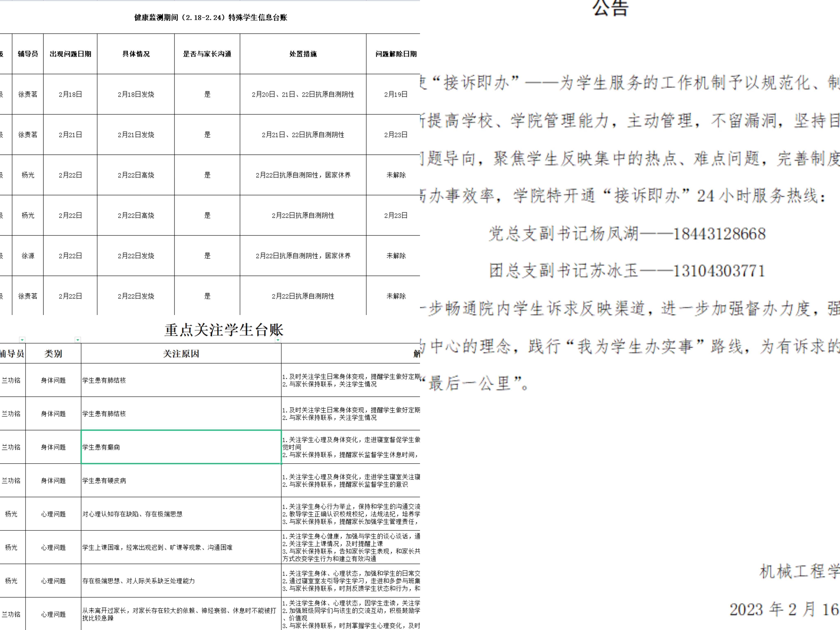Select the highlighted cell 学生患有癫痫
Screen dimensions: 840x630
(x=181, y=447)
